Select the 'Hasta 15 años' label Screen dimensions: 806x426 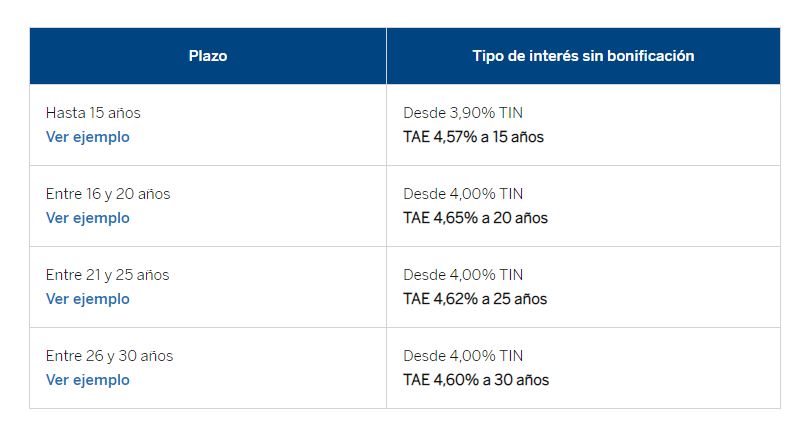[x=86, y=113]
